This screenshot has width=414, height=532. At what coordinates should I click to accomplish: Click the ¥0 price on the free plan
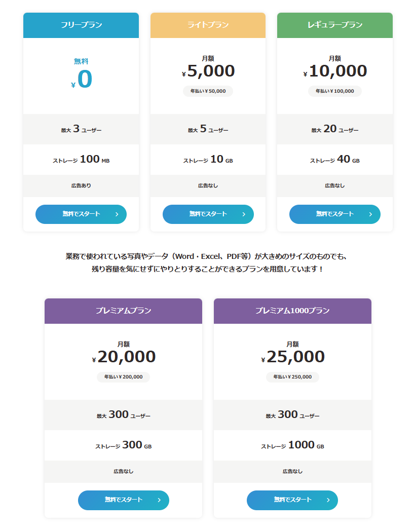(82, 80)
